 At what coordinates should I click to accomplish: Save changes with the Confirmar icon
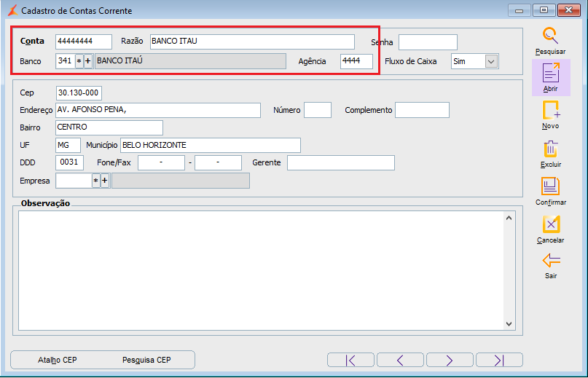[550, 186]
